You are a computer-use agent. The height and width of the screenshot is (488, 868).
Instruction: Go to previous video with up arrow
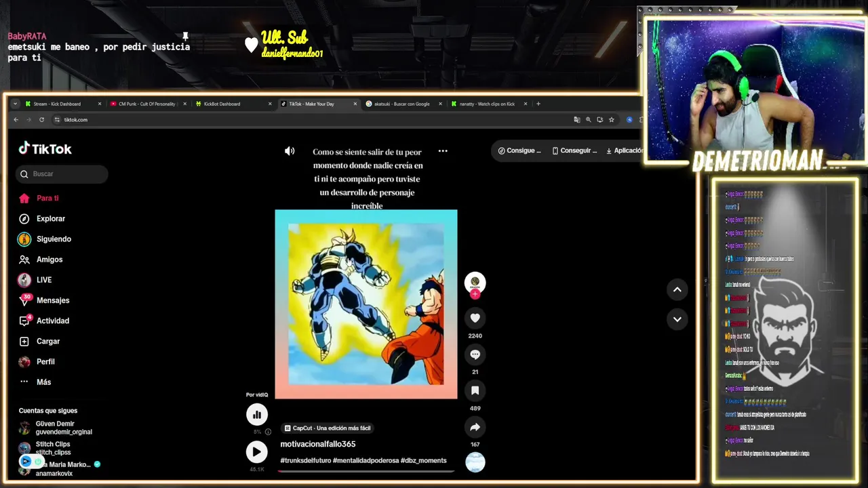click(677, 289)
